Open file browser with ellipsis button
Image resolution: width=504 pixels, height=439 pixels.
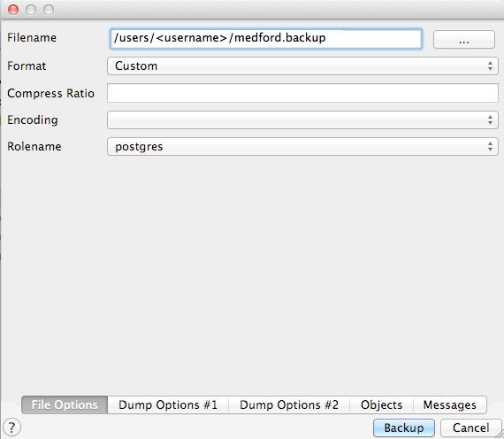click(464, 40)
